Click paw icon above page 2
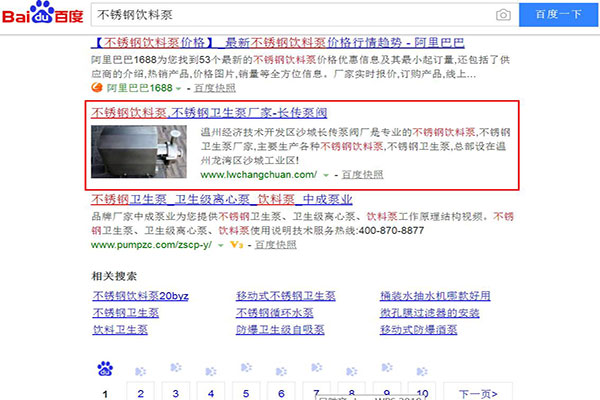The image size is (600, 400). [x=140, y=371]
